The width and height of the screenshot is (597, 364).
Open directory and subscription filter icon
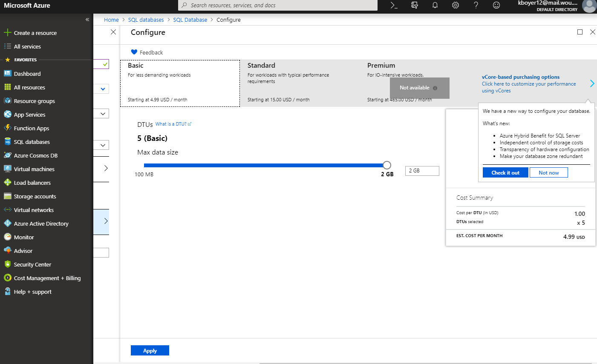point(415,5)
